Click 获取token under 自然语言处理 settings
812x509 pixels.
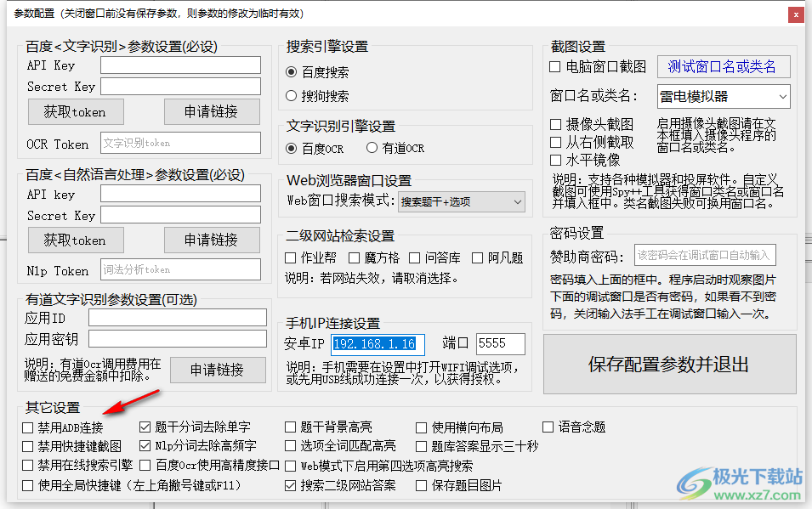click(76, 240)
